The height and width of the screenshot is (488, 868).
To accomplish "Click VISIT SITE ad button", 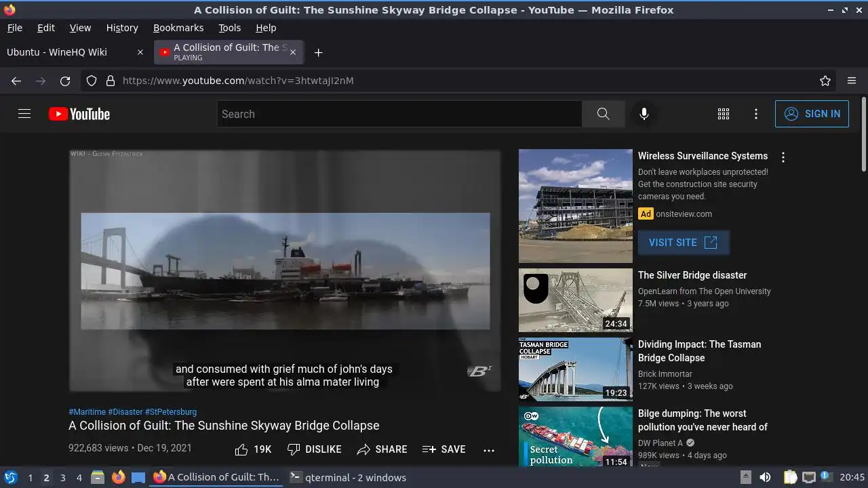I will (684, 243).
